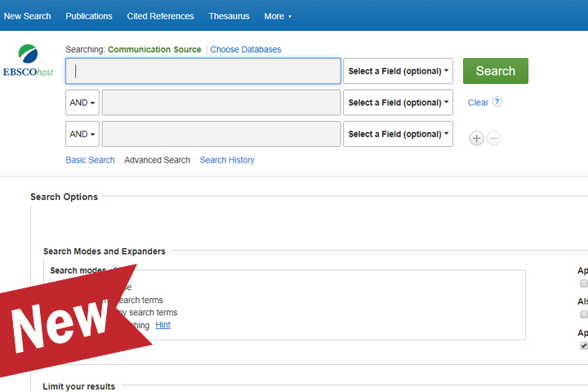The image size is (588, 392).
Task: Open second row AND operator dropdown
Action: click(82, 103)
